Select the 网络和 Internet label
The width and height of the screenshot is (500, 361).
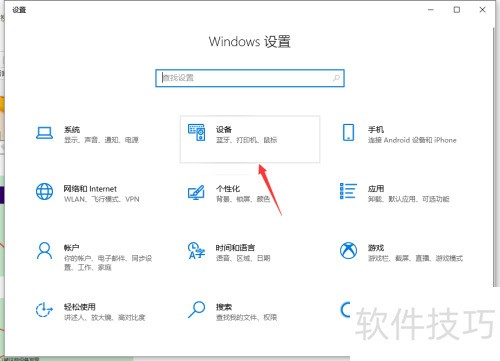tap(90, 189)
